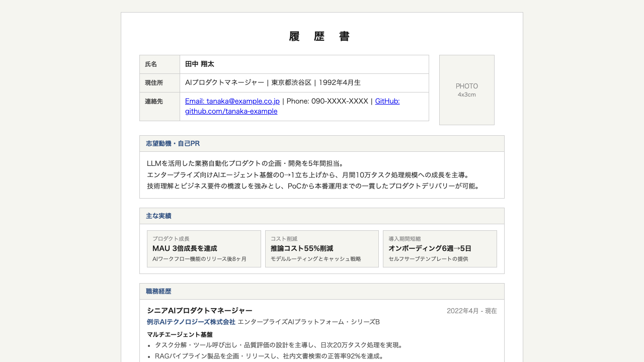This screenshot has width=644, height=362.
Task: Click the マルチエージェント基盤 subheading
Action: [180, 334]
